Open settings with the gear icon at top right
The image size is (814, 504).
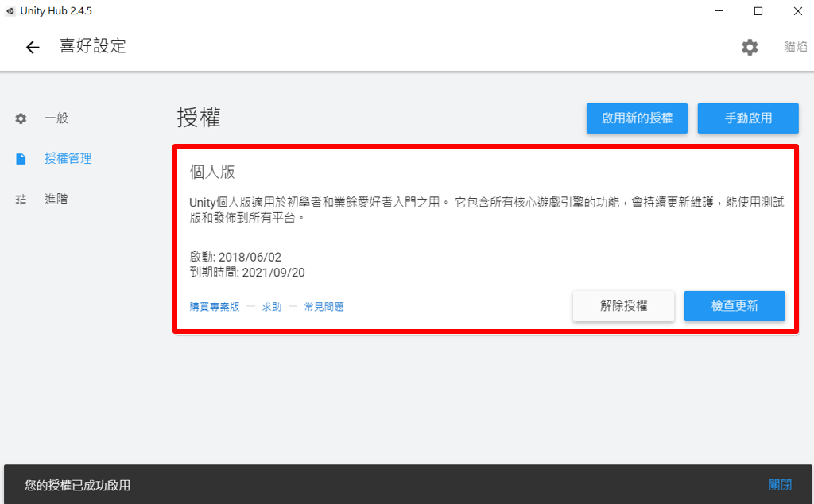click(750, 47)
